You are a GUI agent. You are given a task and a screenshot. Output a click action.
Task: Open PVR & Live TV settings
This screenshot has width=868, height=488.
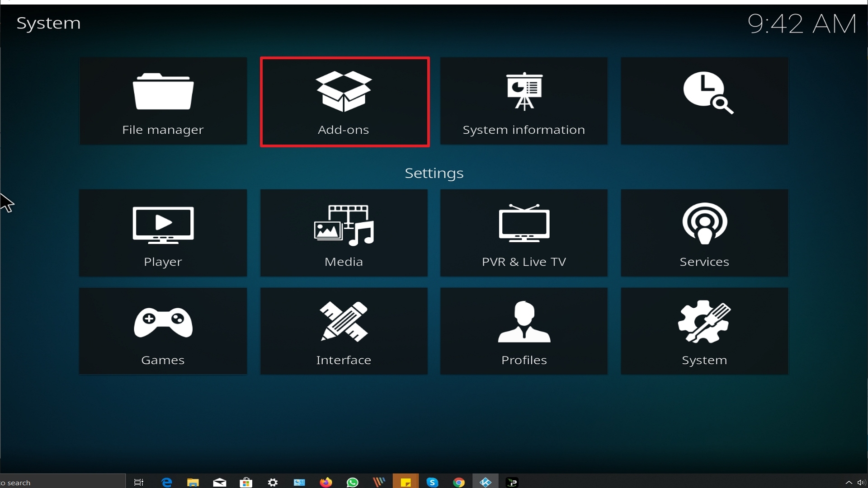point(524,233)
